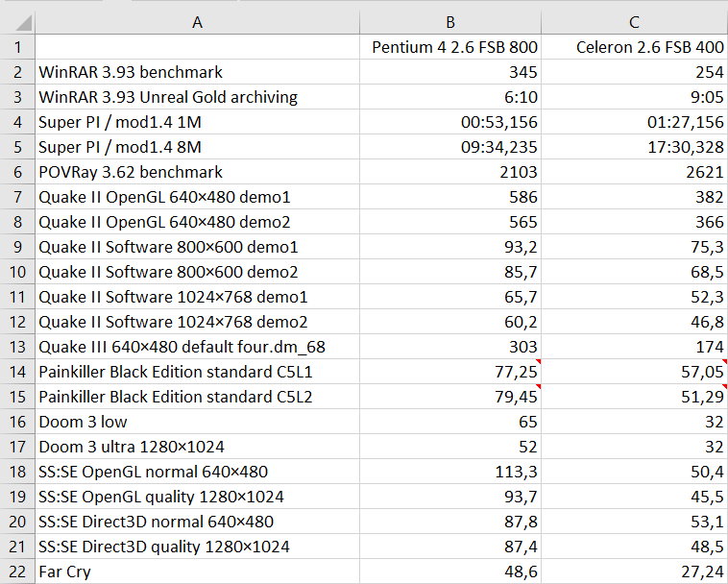Viewport: 728px width, 584px height.
Task: Click 'Quake III 640×480 default four.dm_68' cell
Action: click(197, 347)
